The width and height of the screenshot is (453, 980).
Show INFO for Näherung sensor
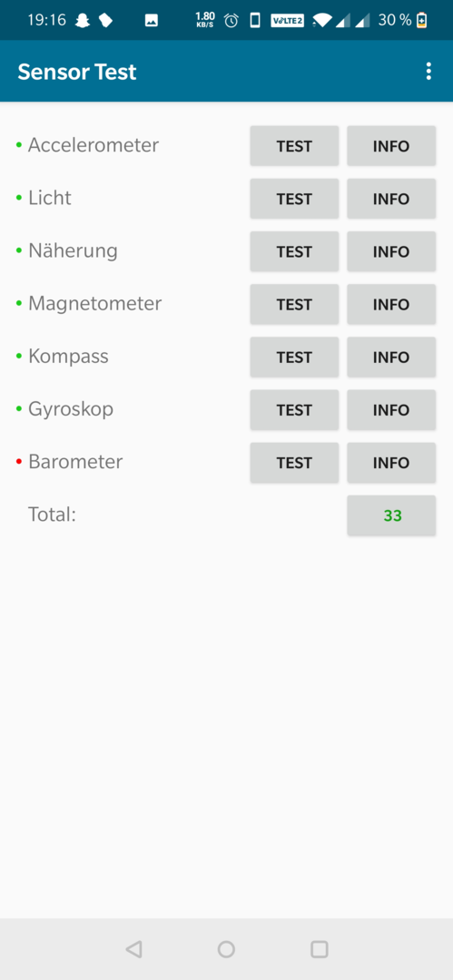pos(391,252)
